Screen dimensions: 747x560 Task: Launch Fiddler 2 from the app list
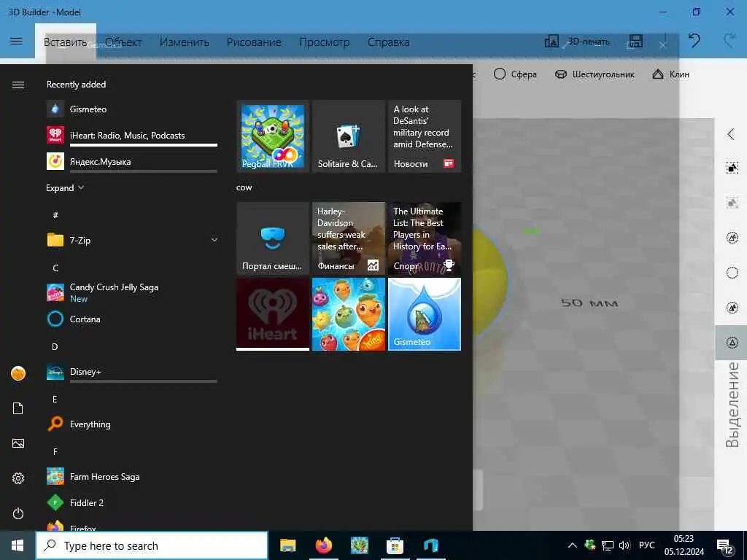[x=86, y=502]
